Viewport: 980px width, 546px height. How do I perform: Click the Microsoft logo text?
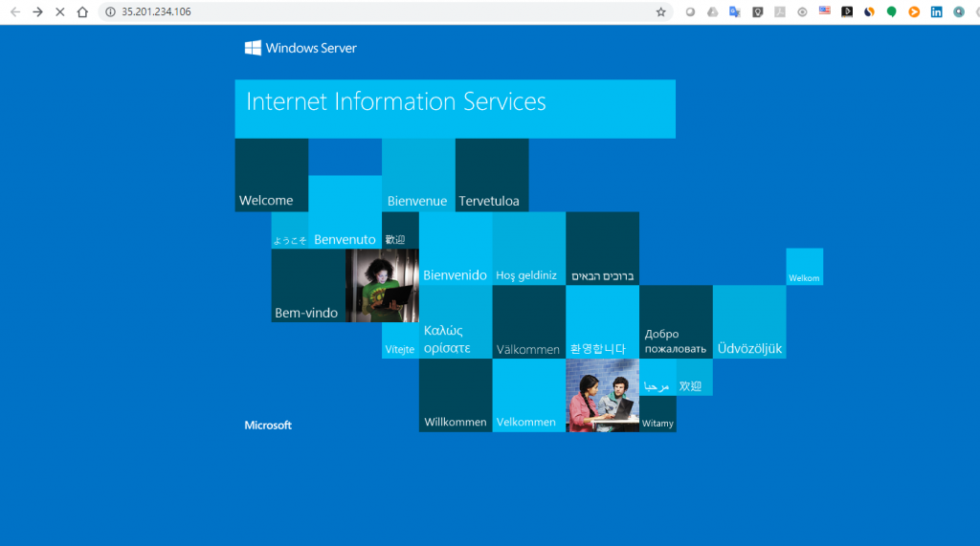pos(268,425)
